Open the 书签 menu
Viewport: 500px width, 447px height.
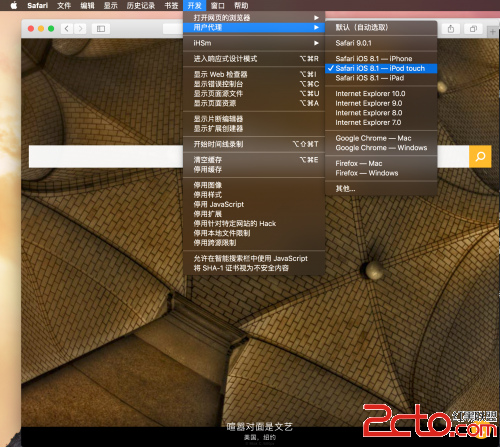coord(171,5)
